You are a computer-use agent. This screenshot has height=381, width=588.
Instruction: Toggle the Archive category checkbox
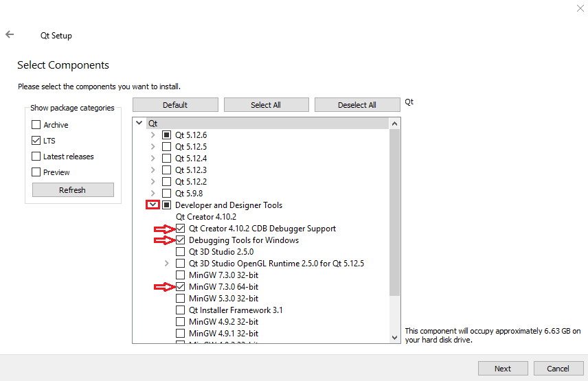pos(36,125)
